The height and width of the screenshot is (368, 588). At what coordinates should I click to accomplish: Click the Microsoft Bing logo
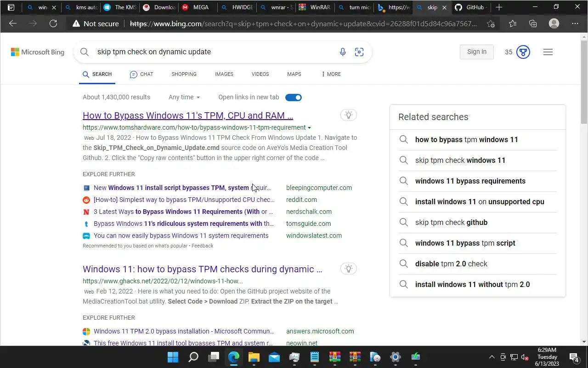(x=38, y=52)
